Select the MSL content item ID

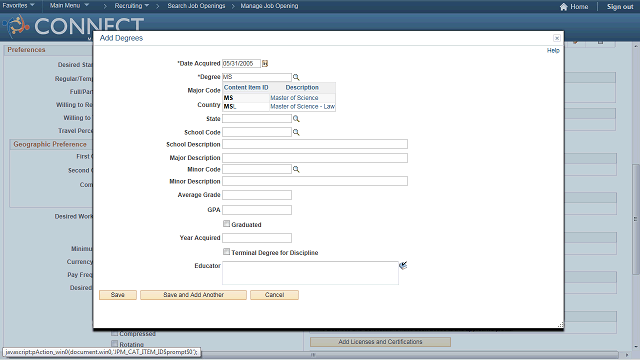click(230, 107)
